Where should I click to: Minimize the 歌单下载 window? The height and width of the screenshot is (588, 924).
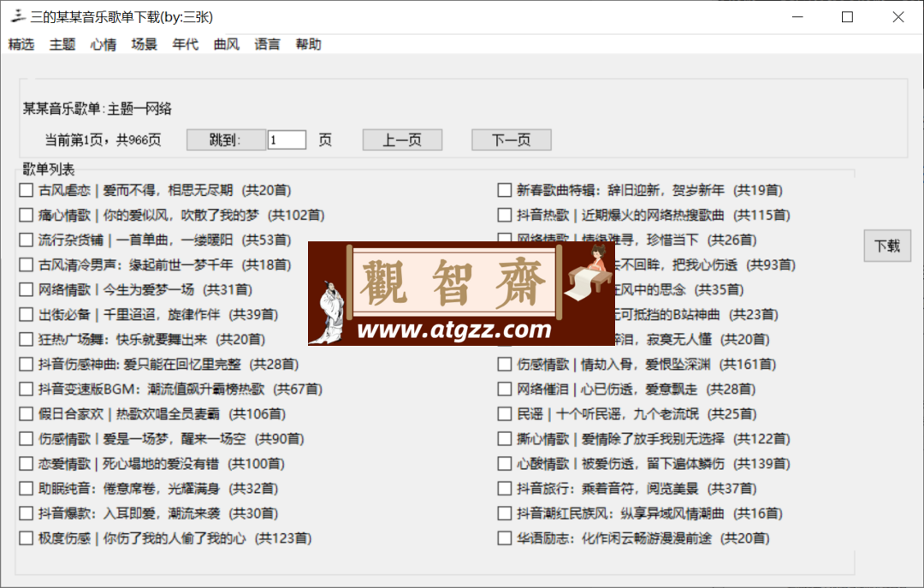[x=797, y=16]
